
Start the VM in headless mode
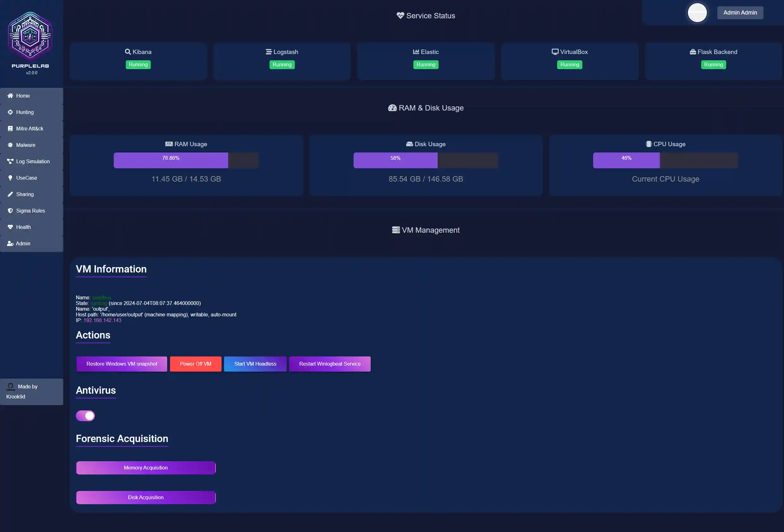[255, 364]
